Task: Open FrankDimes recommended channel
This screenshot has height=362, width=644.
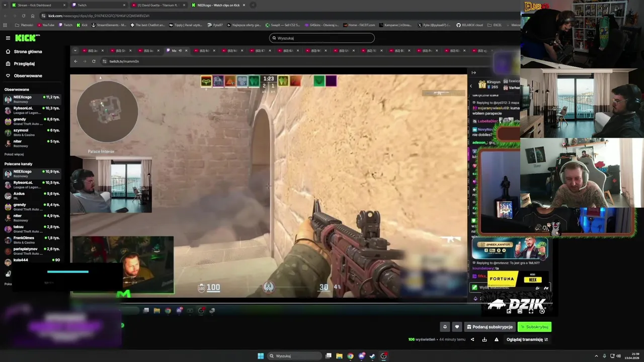Action: tap(31, 240)
